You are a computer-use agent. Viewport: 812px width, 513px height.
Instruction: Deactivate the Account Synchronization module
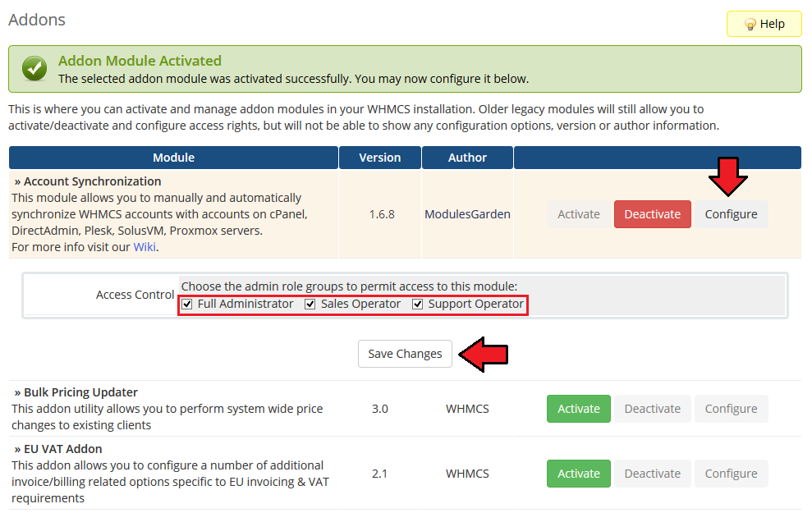[x=653, y=214]
